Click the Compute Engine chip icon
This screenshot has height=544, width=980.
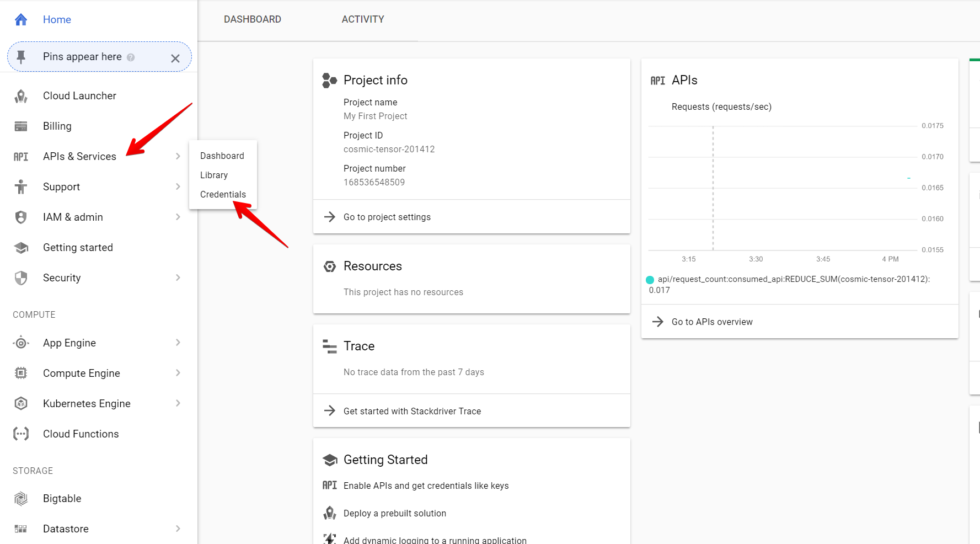pos(20,373)
